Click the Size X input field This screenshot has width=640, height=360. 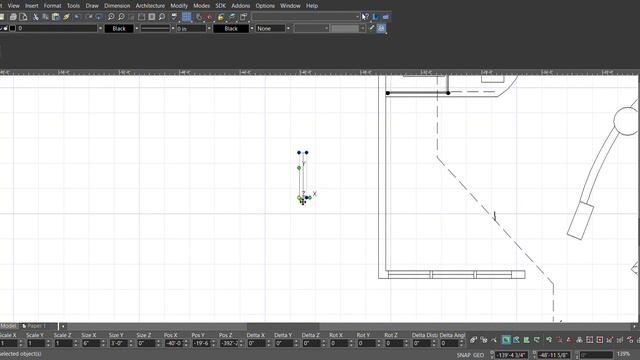click(x=91, y=344)
